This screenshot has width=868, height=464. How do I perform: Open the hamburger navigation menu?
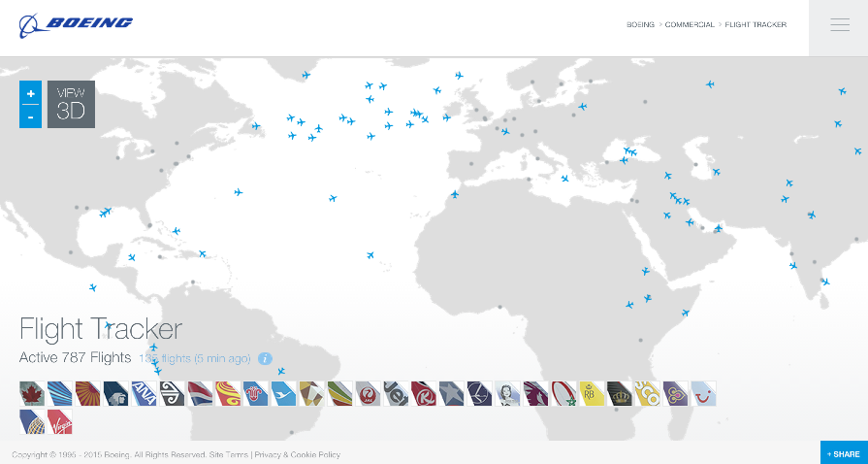click(x=839, y=25)
